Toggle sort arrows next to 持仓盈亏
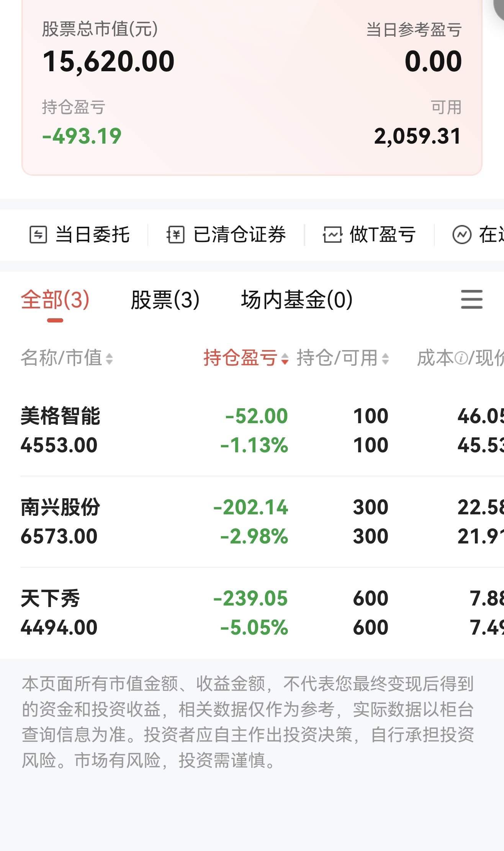 [285, 359]
